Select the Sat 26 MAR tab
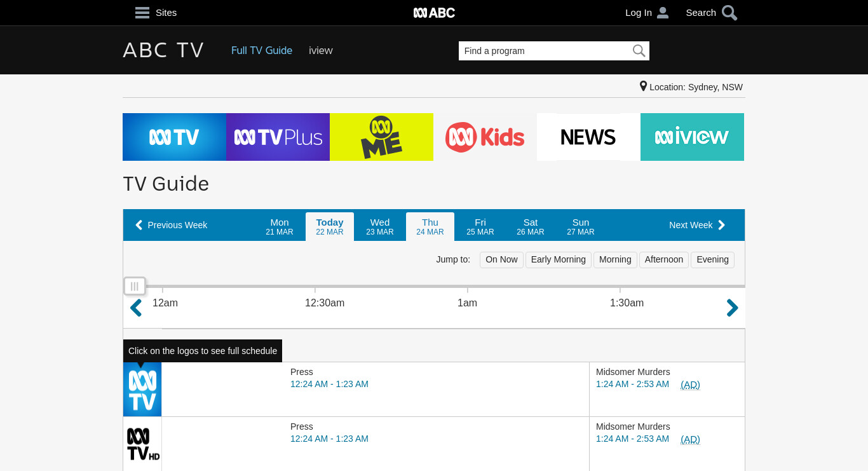The width and height of the screenshot is (868, 471). pos(531,226)
